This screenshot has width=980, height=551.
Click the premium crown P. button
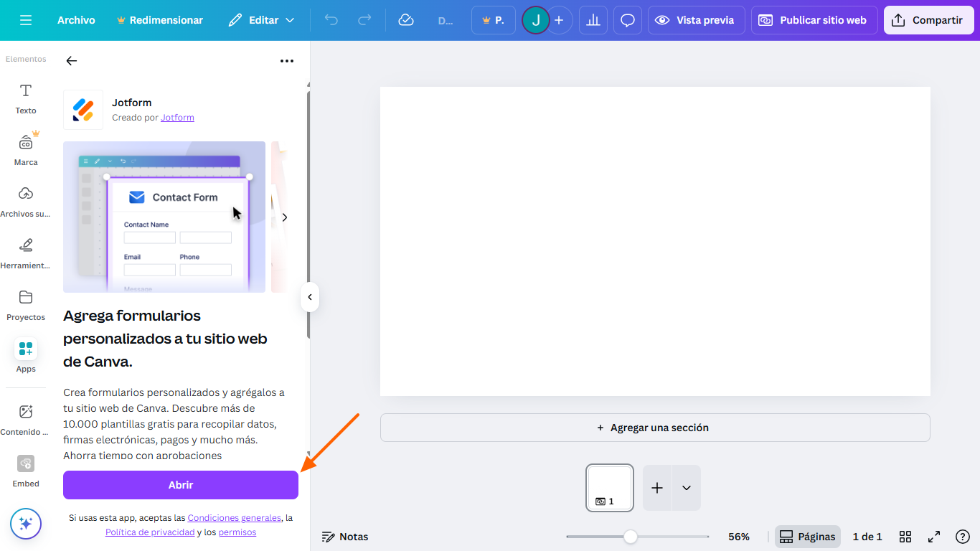click(x=494, y=20)
